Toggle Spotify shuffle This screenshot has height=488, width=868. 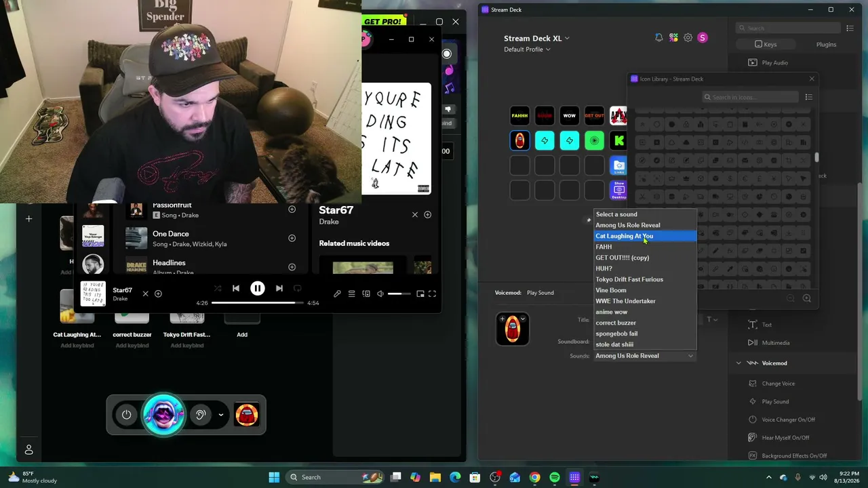(x=218, y=289)
